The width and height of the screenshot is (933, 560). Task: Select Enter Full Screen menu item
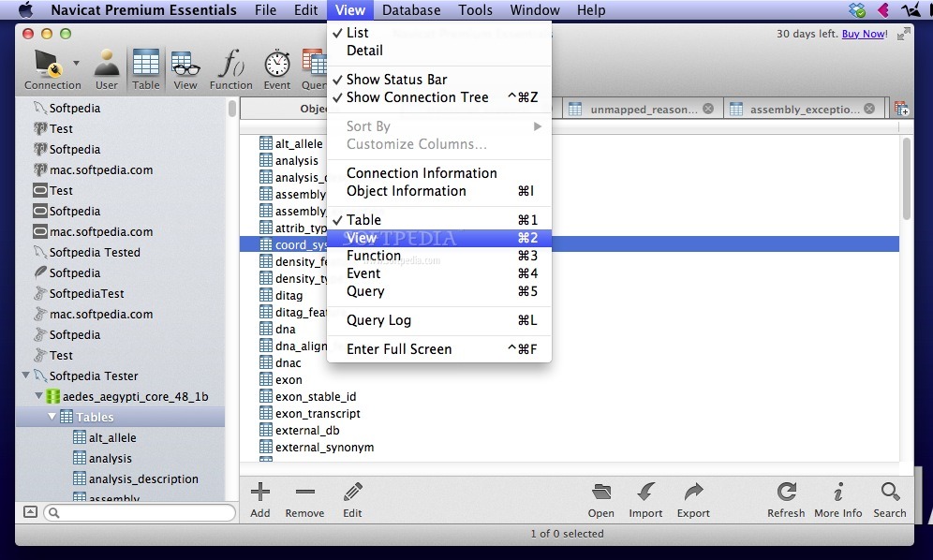(x=399, y=349)
